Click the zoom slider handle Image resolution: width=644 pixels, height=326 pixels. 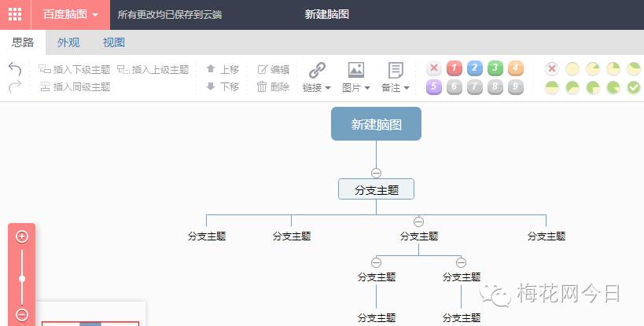(x=22, y=279)
